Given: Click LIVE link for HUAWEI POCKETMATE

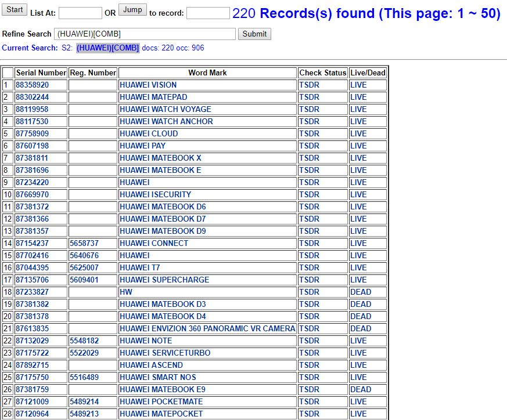Looking at the screenshot, I should point(358,402).
